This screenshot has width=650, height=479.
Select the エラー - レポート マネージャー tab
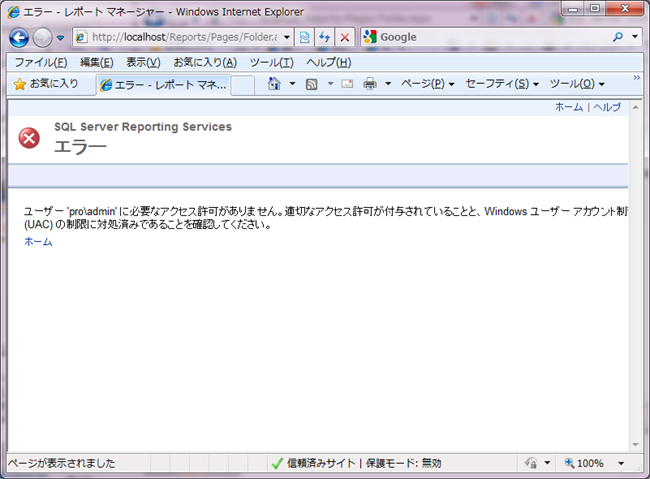click(165, 85)
